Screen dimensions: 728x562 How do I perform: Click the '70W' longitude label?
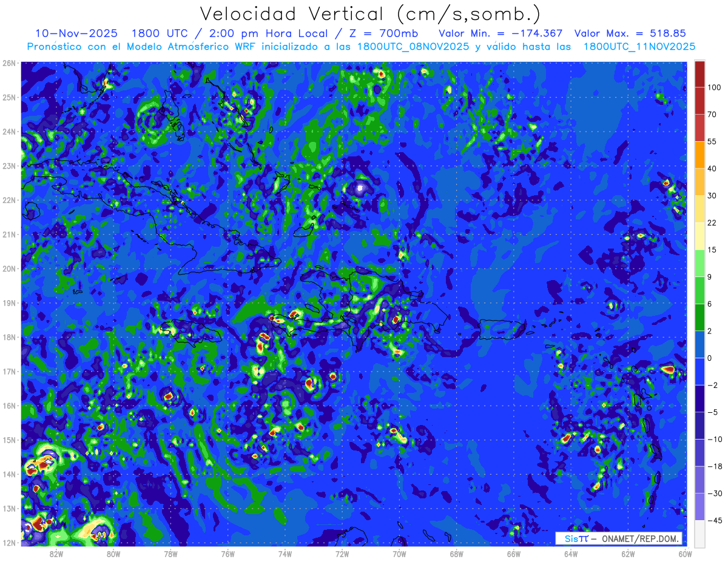(399, 554)
